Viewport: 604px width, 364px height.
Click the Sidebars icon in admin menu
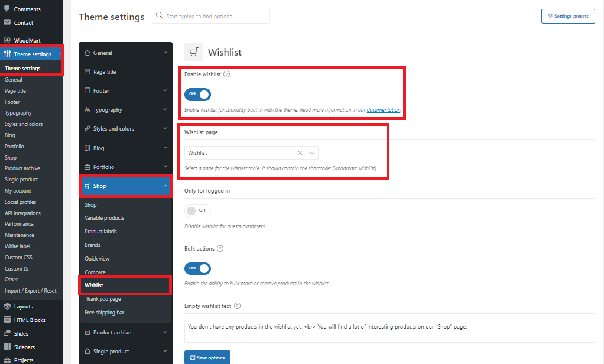coord(7,347)
